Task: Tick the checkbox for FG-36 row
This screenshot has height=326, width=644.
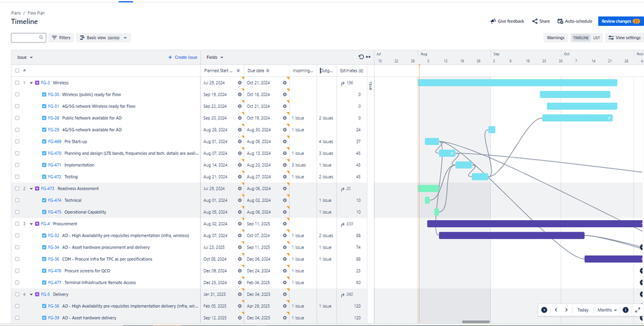Action: [17, 260]
